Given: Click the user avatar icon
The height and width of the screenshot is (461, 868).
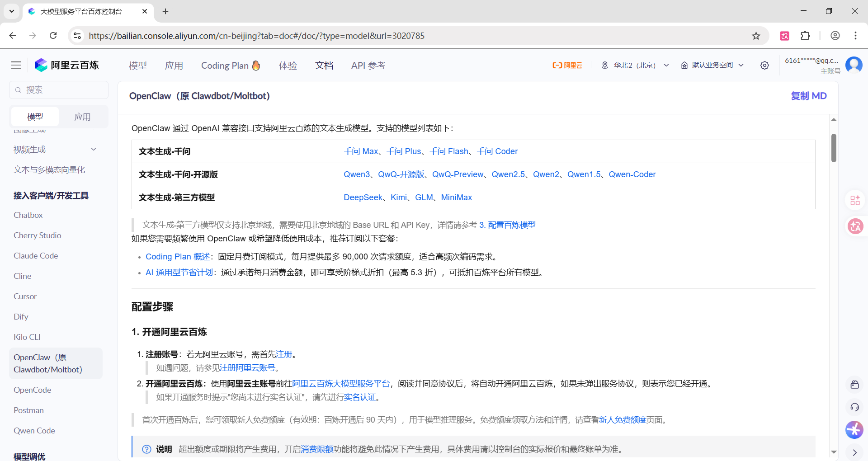Looking at the screenshot, I should pyautogui.click(x=854, y=65).
